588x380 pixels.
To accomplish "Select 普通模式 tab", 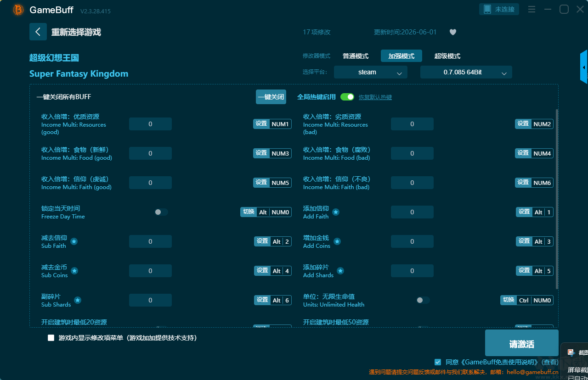I will [x=356, y=56].
